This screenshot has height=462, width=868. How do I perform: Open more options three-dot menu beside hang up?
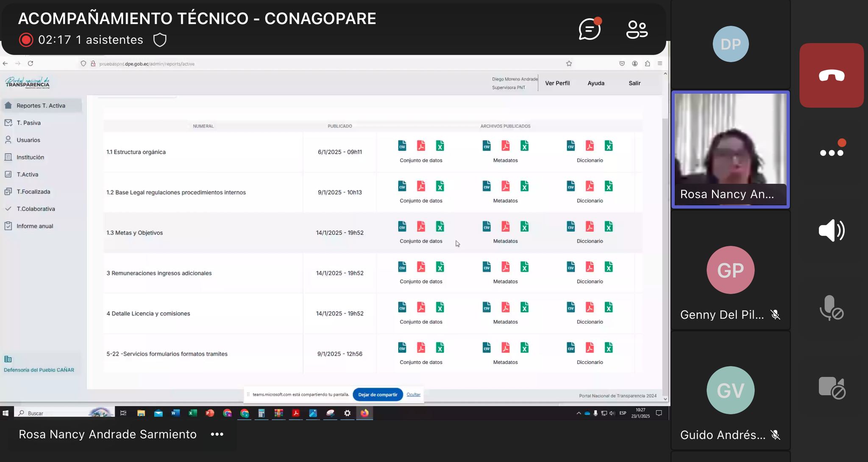coord(831,152)
